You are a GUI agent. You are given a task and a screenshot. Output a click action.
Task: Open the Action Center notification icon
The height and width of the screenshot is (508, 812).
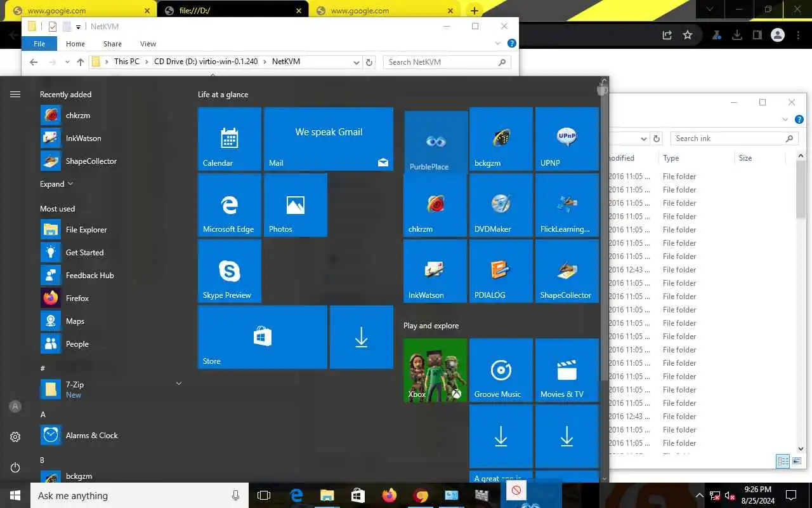click(x=791, y=495)
